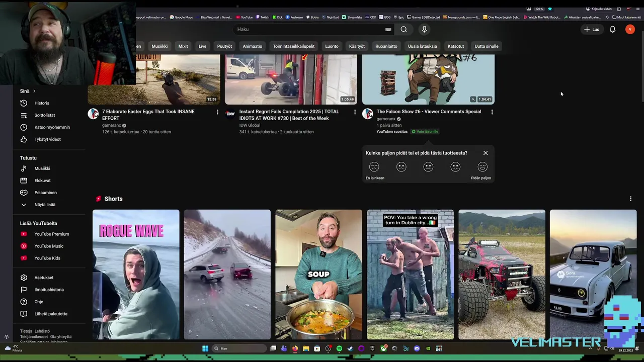Click the Tietoja footer link
Viewport: 644px width, 362px height.
[26, 331]
